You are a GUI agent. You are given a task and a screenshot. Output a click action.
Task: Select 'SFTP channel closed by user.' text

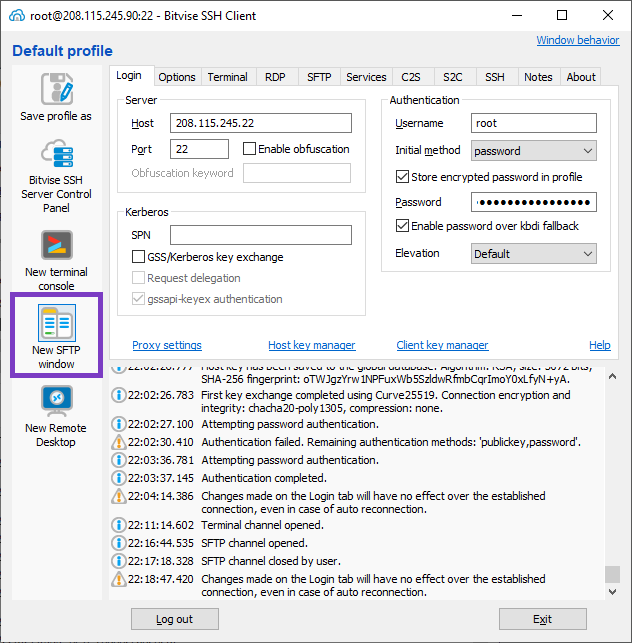[x=271, y=561]
